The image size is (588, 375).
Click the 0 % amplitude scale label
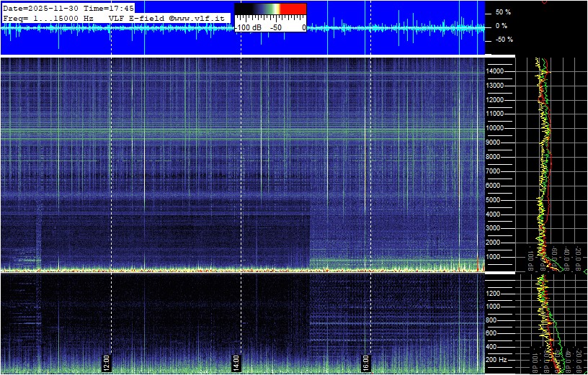(502, 26)
